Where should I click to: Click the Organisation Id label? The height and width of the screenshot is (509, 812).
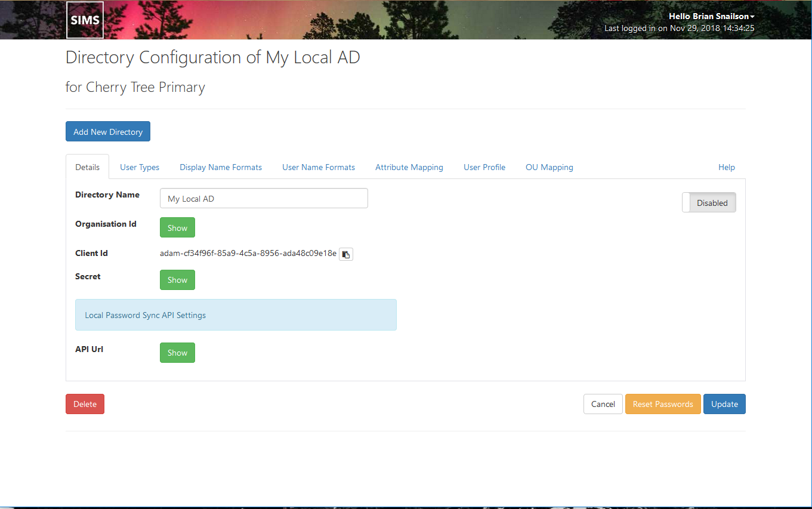coord(106,224)
